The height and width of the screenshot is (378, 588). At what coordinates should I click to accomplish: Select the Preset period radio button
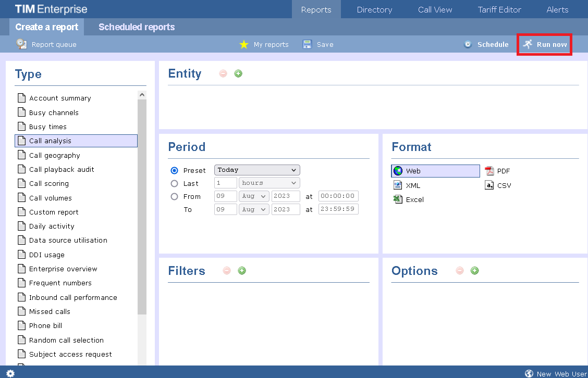point(174,170)
